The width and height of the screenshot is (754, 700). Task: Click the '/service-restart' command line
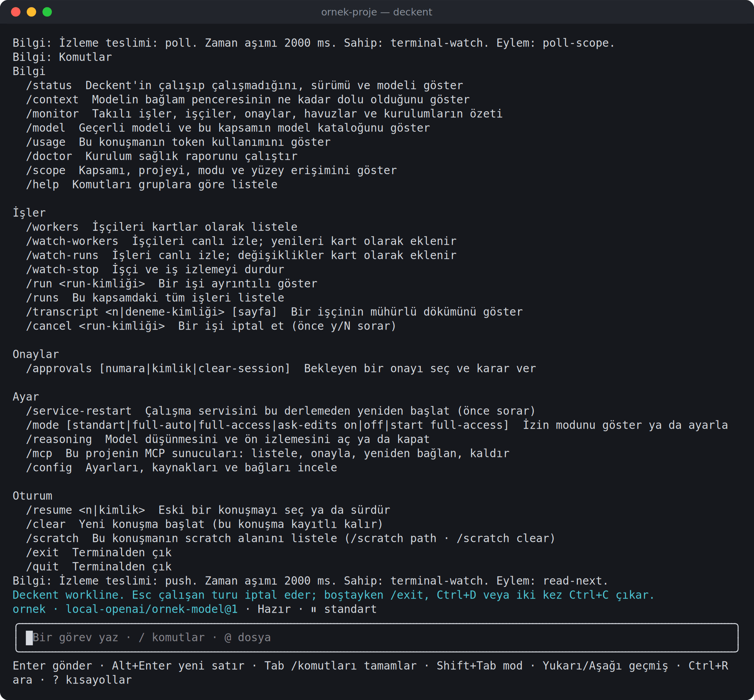click(281, 411)
